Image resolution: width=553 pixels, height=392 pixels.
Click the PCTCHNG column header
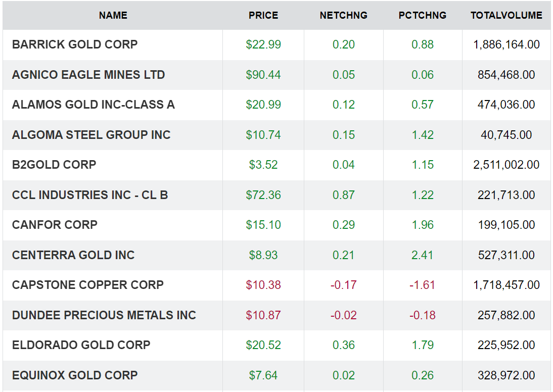pyautogui.click(x=422, y=15)
